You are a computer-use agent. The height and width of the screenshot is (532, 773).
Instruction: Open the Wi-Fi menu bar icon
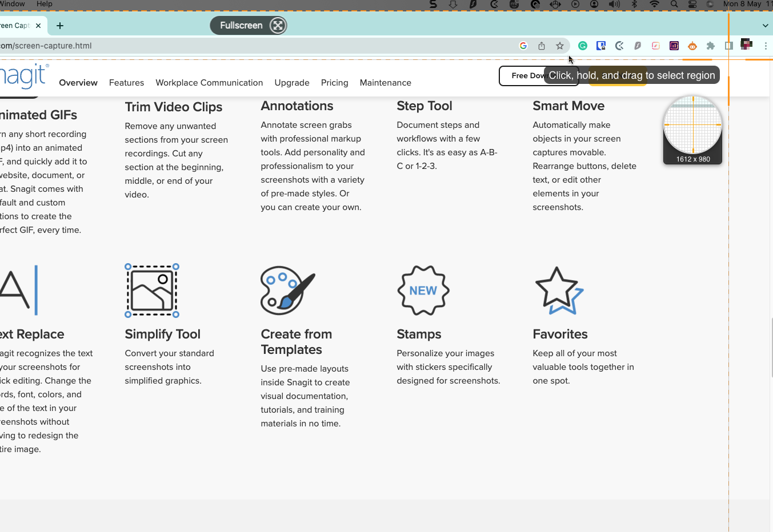click(x=654, y=4)
